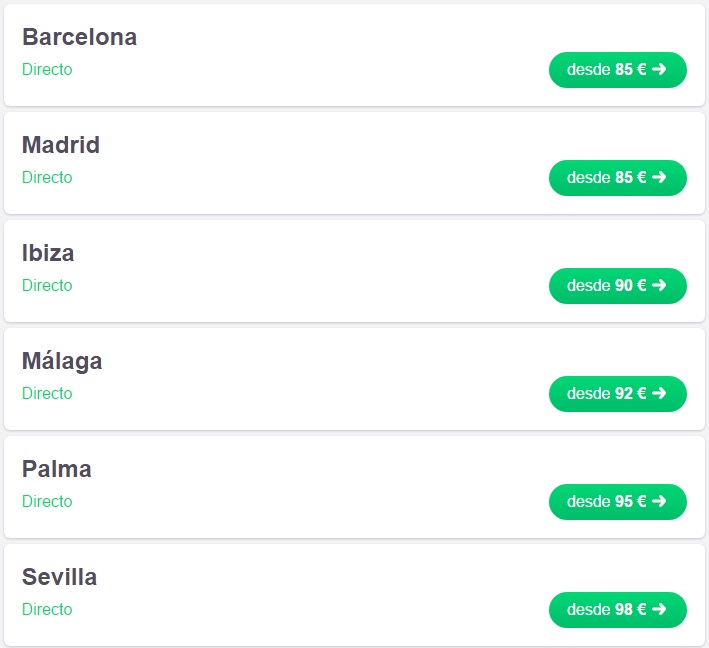Click arrow icon on Málaga price button
The image size is (709, 648).
659,393
